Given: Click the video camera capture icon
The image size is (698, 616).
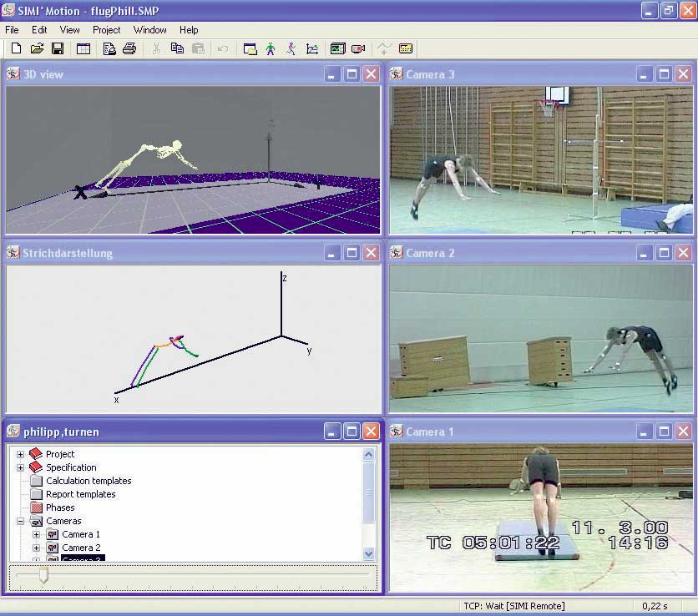Looking at the screenshot, I should point(358,48).
